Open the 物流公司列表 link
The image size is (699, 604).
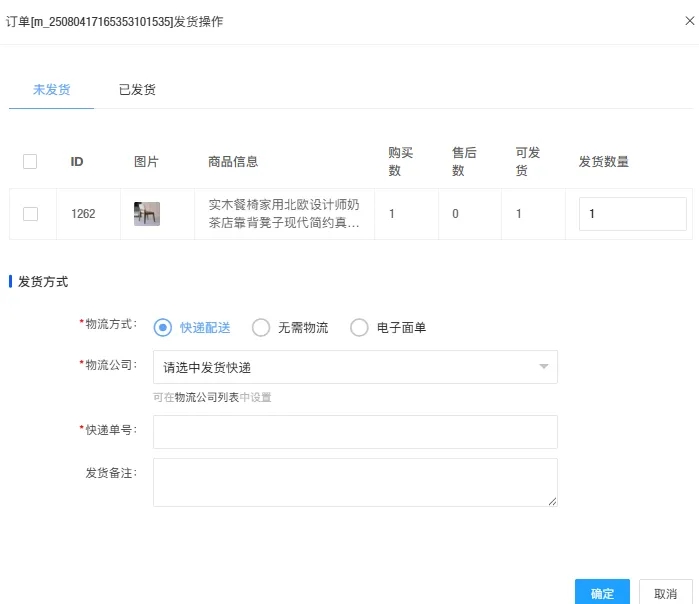[x=206, y=397]
